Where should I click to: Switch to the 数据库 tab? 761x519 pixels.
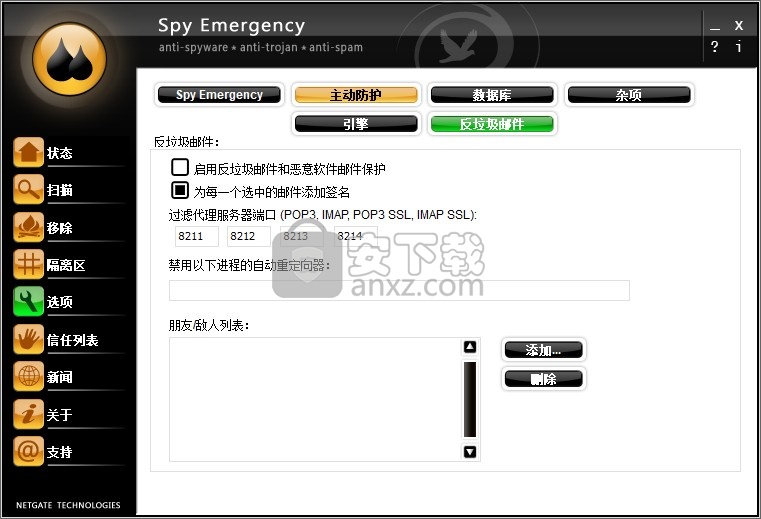(492, 95)
